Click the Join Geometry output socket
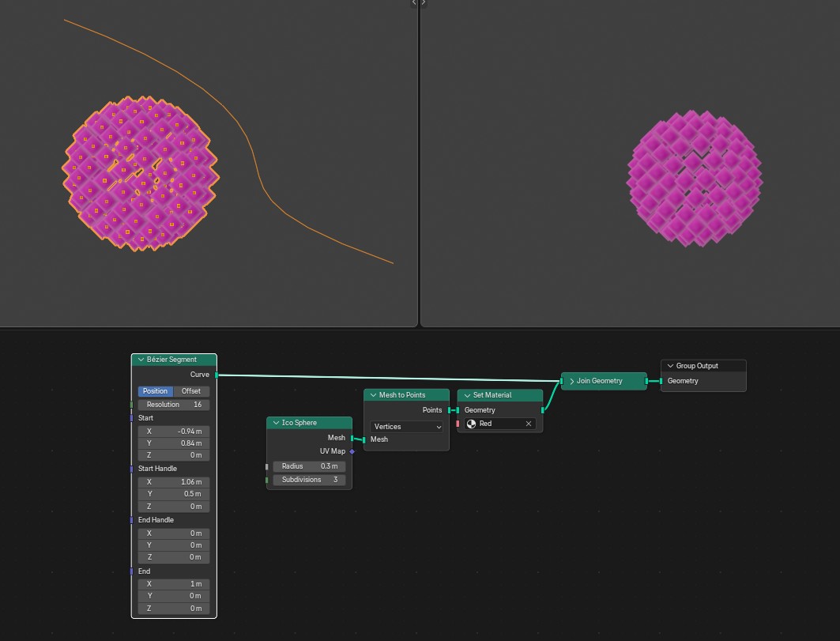840x641 pixels. click(646, 381)
